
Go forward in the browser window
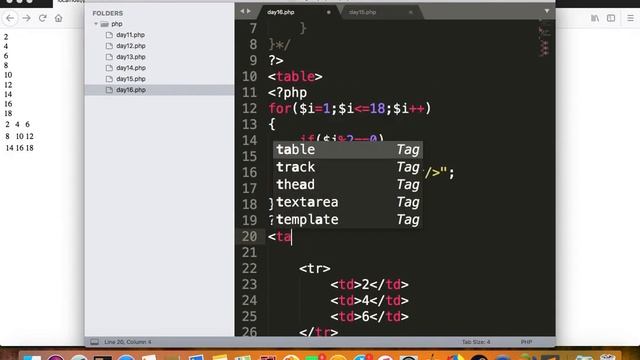point(26,18)
